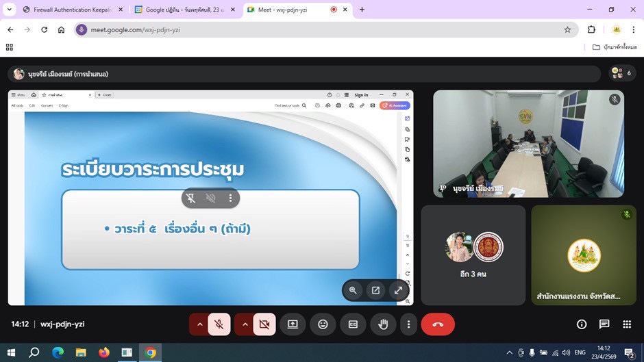The image size is (644, 362).
Task: Leave the call with red hang-up button
Action: pyautogui.click(x=438, y=324)
